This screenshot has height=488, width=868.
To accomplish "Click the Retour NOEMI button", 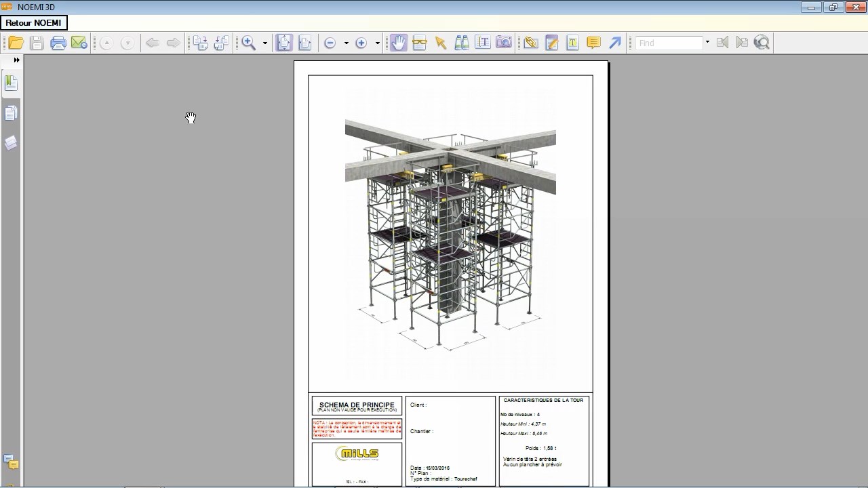I will point(34,23).
